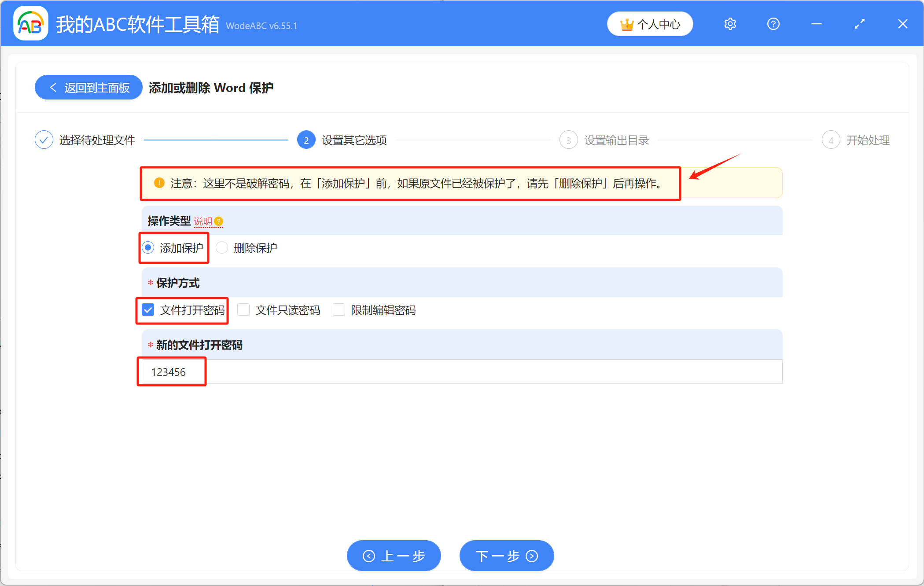This screenshot has height=586, width=924.
Task: Open the settings gear icon
Action: [x=730, y=24]
